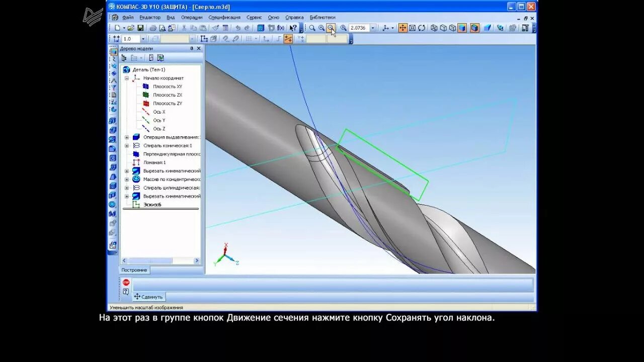The image size is (644, 362).
Task: Expand the Спираль цилиндрическая node
Action: coord(127,188)
